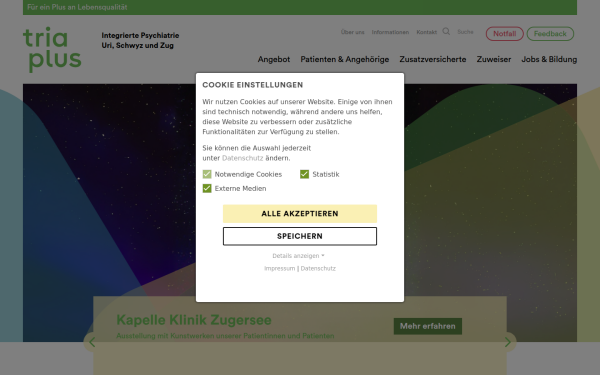
Task: Toggle the Notwendige Cookies checkbox
Action: (207, 174)
